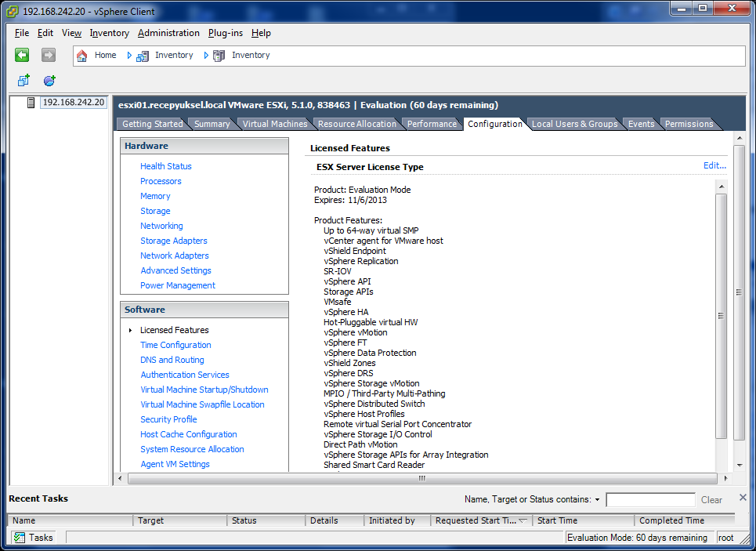The image size is (756, 551).
Task: Switch to Permissions tab
Action: [689, 124]
